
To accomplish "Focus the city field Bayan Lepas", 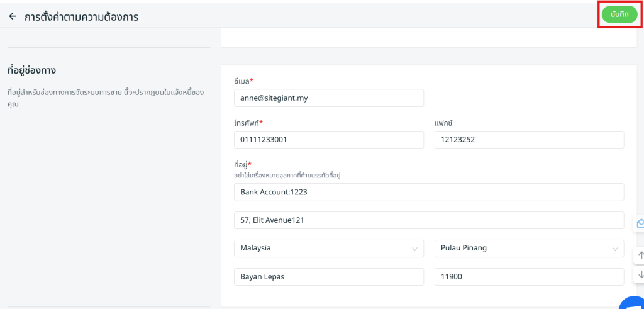I will [328, 277].
